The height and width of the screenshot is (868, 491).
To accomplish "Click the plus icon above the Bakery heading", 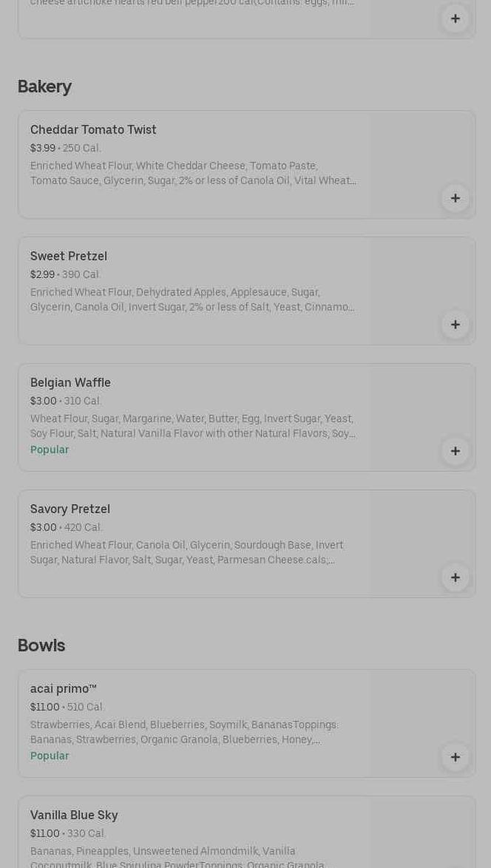I will tap(456, 18).
